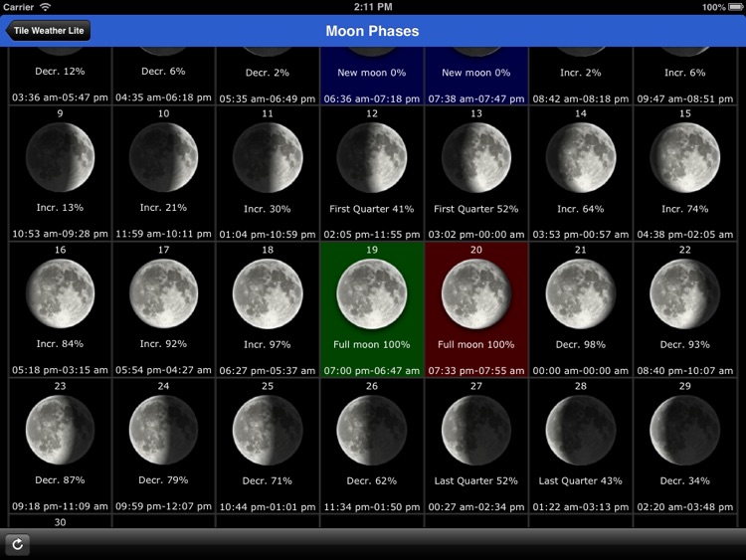Viewport: 746px width, 560px height.
Task: Tap 'First Quarter 41%' label
Action: pos(372,209)
